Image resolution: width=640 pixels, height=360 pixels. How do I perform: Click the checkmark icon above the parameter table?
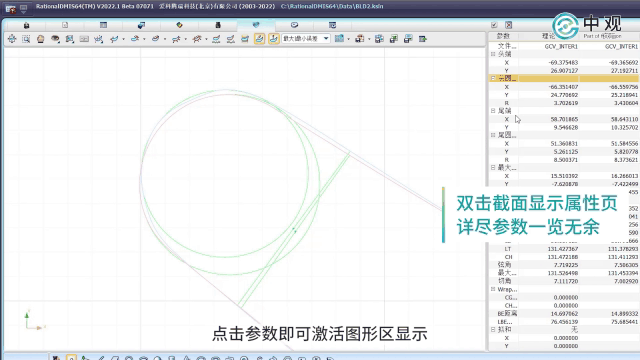point(494,25)
